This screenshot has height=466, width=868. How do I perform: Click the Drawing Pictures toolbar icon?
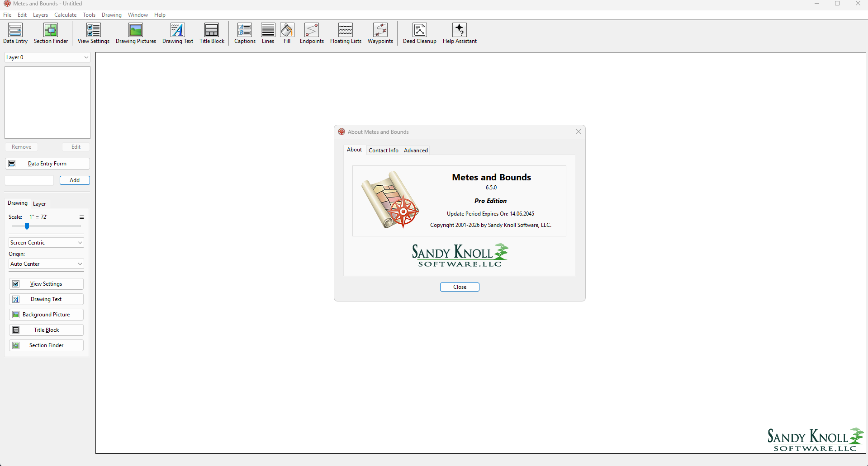[136, 33]
